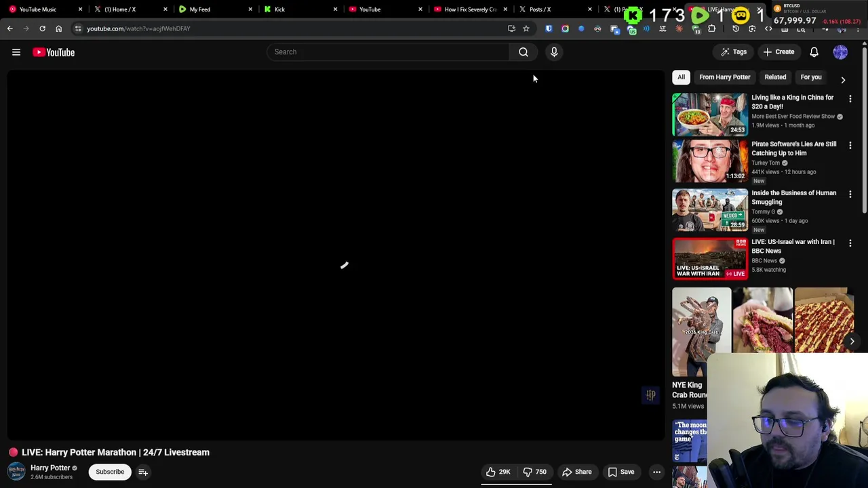The image size is (868, 488).
Task: Click the address bar URL
Action: [x=138, y=28]
